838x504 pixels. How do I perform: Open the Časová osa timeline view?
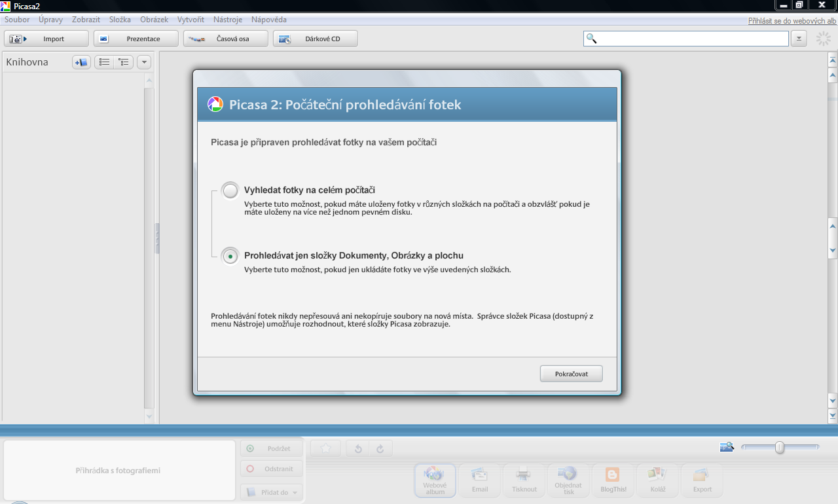226,39
